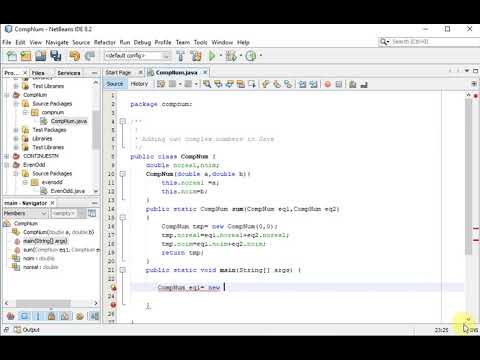The width and height of the screenshot is (480, 360).
Task: Click the hint bulb on line 23
Action: click(x=114, y=287)
